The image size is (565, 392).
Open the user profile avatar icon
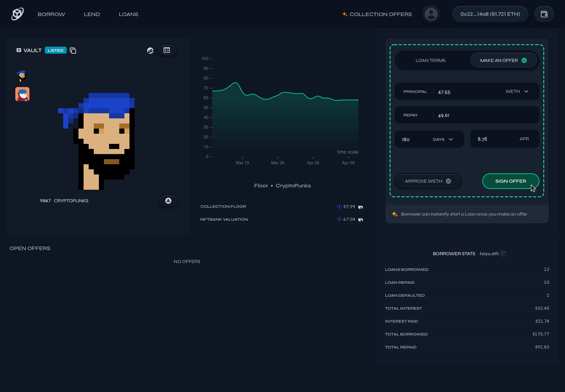click(431, 14)
